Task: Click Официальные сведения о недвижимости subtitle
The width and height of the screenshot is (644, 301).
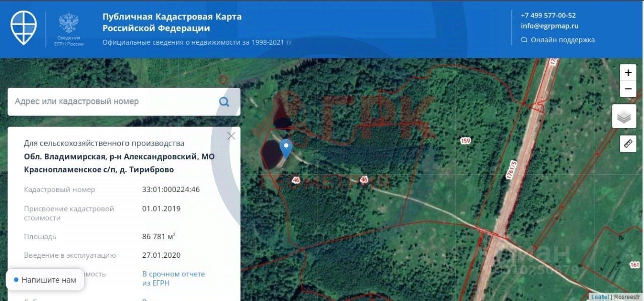Action: 197,42
